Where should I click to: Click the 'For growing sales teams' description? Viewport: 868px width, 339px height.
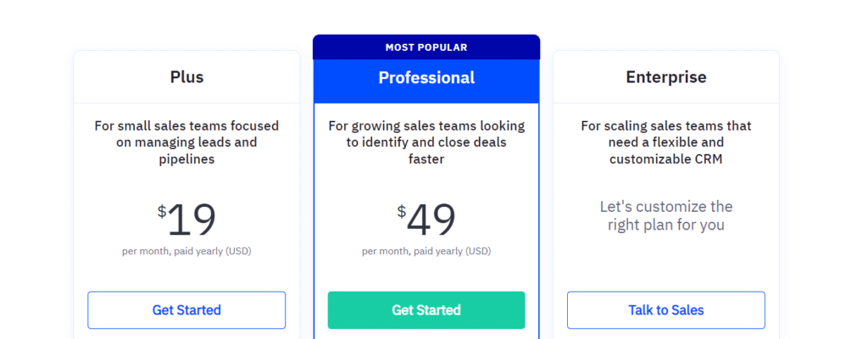point(426,142)
